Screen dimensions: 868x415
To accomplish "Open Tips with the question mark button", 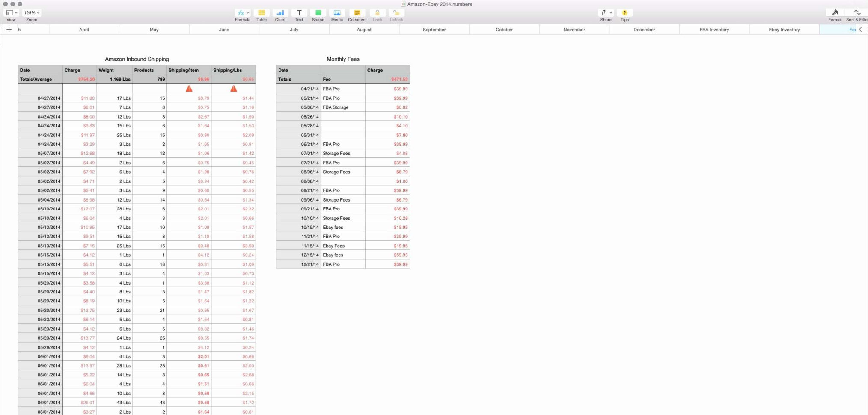I will (624, 12).
